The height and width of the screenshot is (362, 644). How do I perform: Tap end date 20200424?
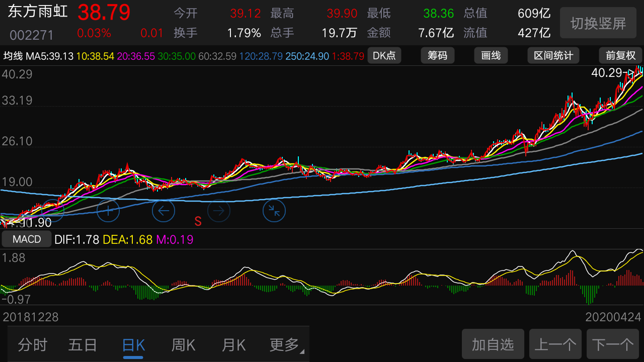pos(613,317)
